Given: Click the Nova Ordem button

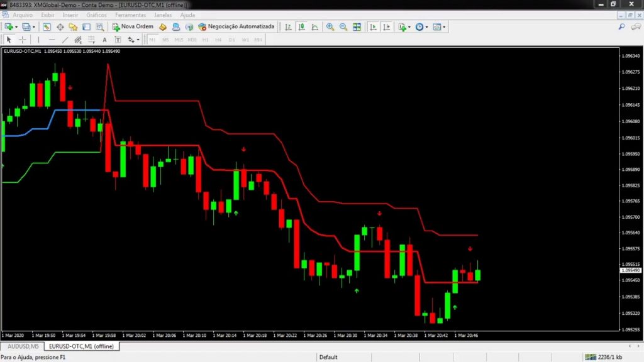Looking at the screenshot, I should coord(133,27).
